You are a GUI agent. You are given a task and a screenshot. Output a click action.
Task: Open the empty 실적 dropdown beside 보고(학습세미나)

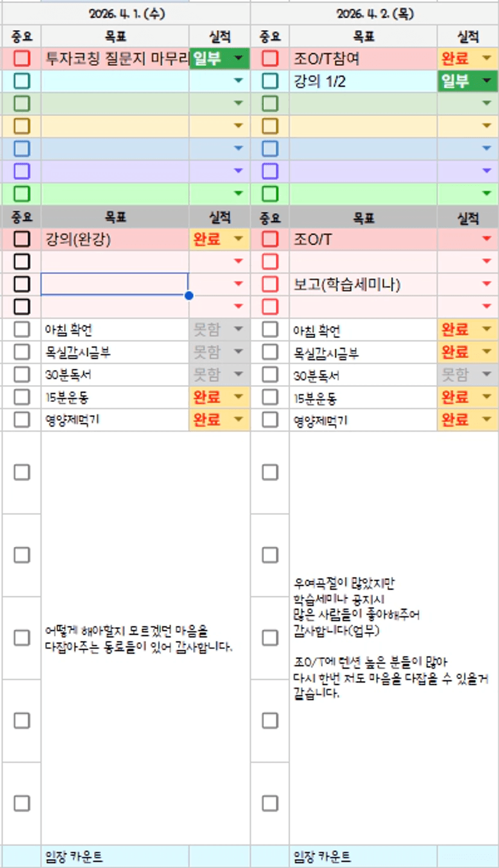point(488,284)
